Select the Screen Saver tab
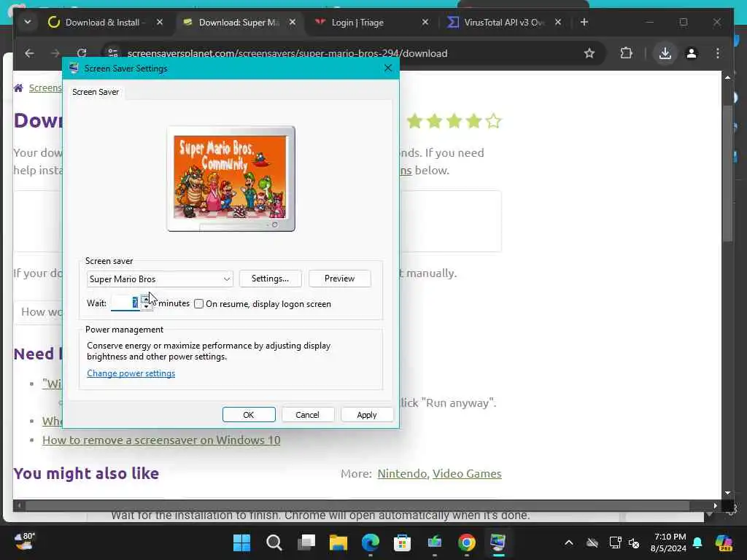Image resolution: width=747 pixels, height=560 pixels. pyautogui.click(x=96, y=92)
